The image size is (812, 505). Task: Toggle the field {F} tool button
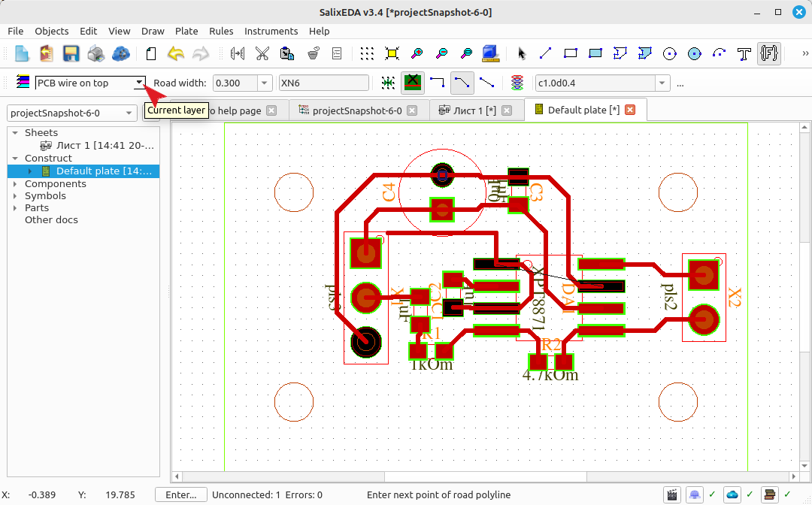tap(769, 53)
